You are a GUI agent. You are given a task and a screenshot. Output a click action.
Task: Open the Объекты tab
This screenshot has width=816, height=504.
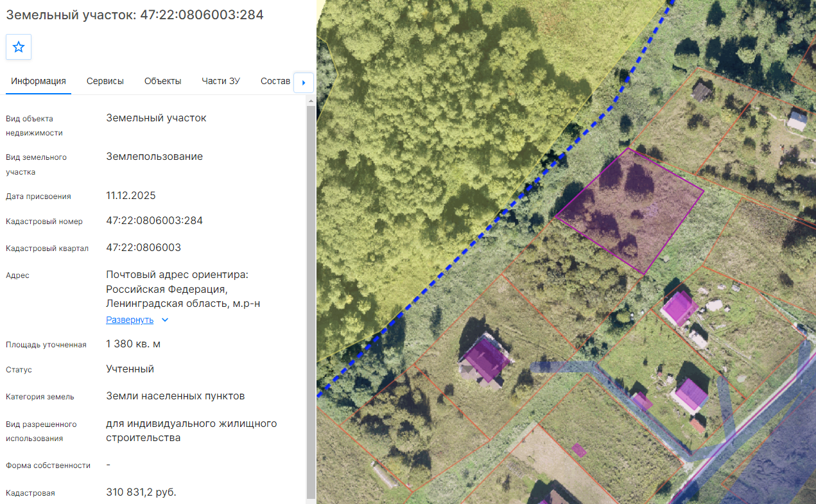162,81
